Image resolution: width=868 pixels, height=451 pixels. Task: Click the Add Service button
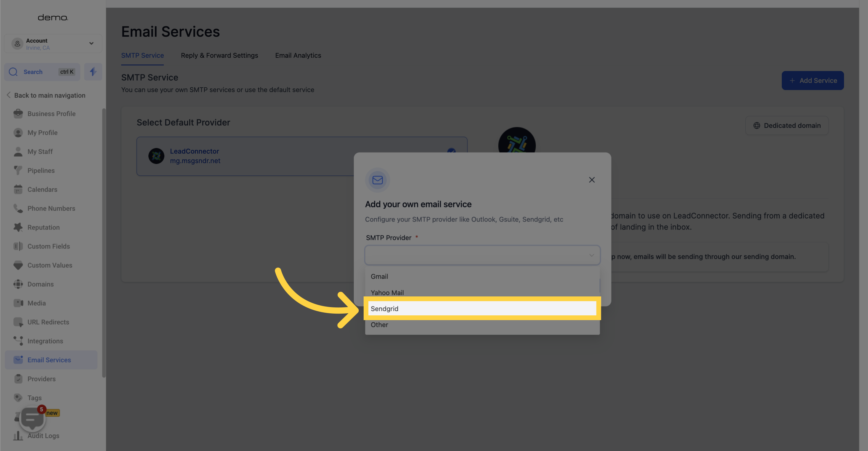click(812, 80)
